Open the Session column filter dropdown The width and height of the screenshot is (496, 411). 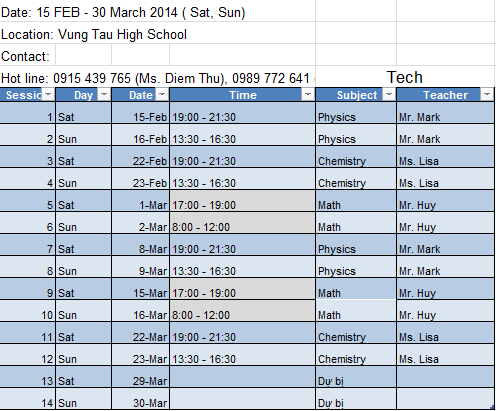pos(48,95)
